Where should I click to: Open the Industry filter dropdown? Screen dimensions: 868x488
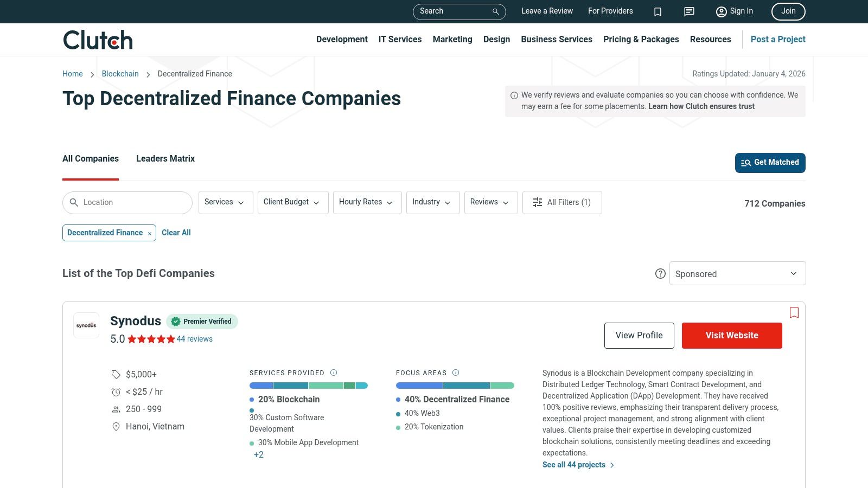pos(433,202)
